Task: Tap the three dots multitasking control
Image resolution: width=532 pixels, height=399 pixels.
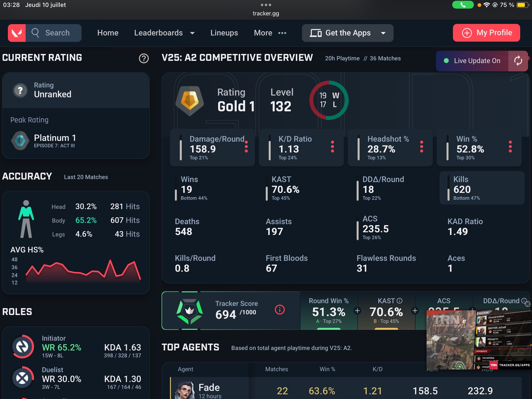Action: pyautogui.click(x=266, y=5)
